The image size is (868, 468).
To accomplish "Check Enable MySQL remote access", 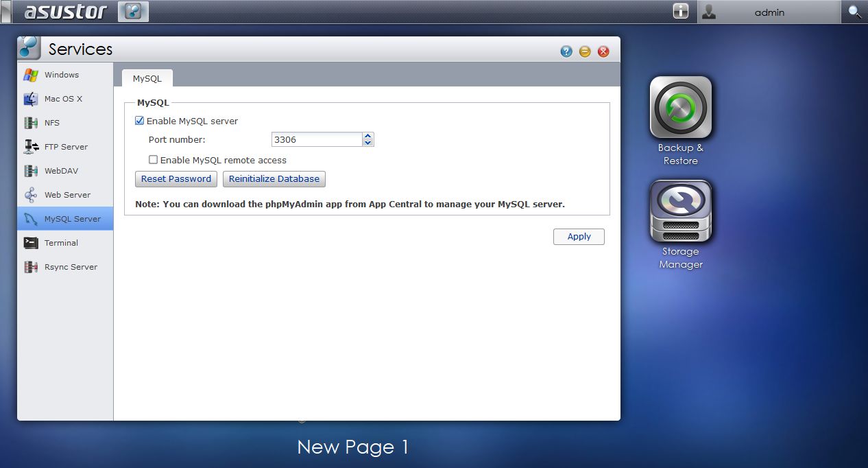I will (x=154, y=160).
